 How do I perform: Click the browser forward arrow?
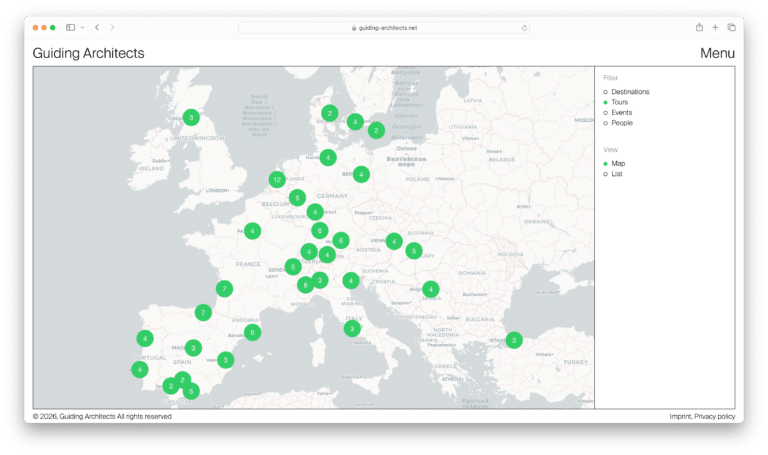click(x=112, y=27)
